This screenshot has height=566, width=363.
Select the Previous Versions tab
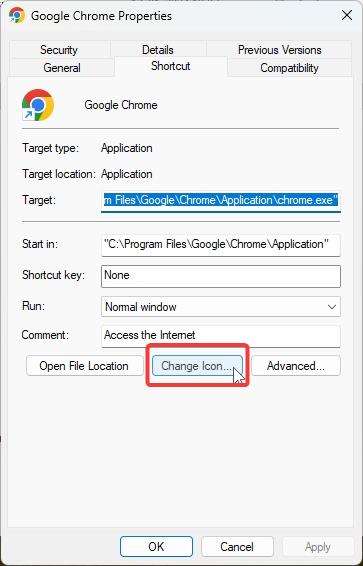pyautogui.click(x=280, y=49)
